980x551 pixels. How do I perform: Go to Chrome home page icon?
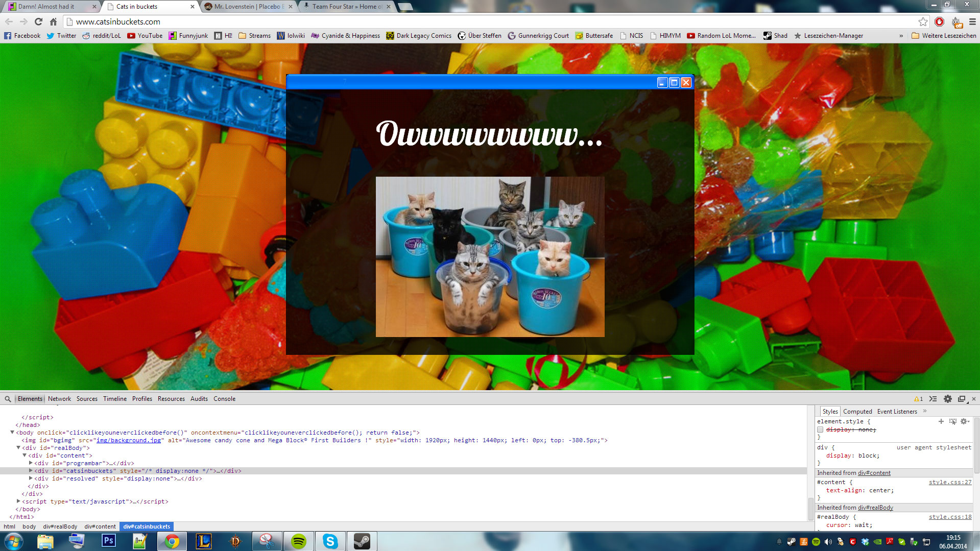(x=53, y=21)
